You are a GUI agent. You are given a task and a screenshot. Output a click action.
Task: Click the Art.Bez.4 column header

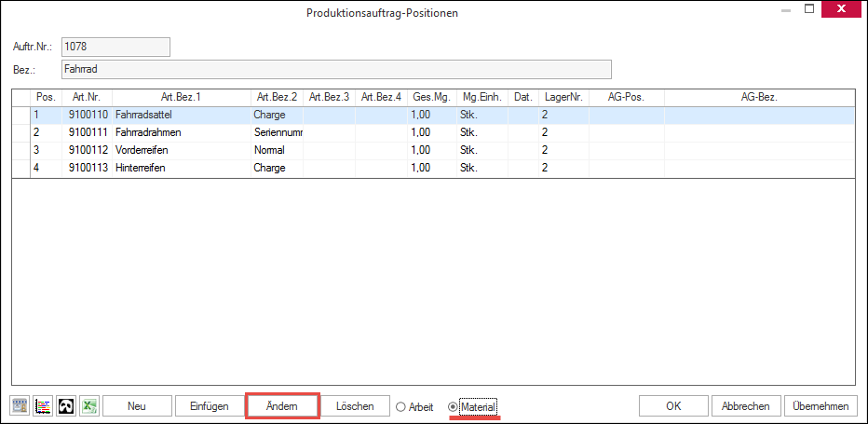381,97
